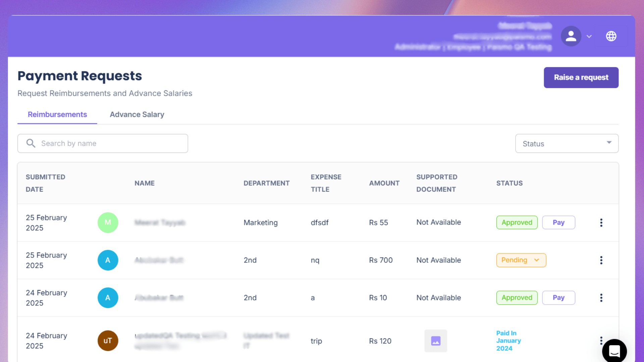Image resolution: width=644 pixels, height=362 pixels.
Task: Open three-dot menu for trip row
Action: point(601,339)
